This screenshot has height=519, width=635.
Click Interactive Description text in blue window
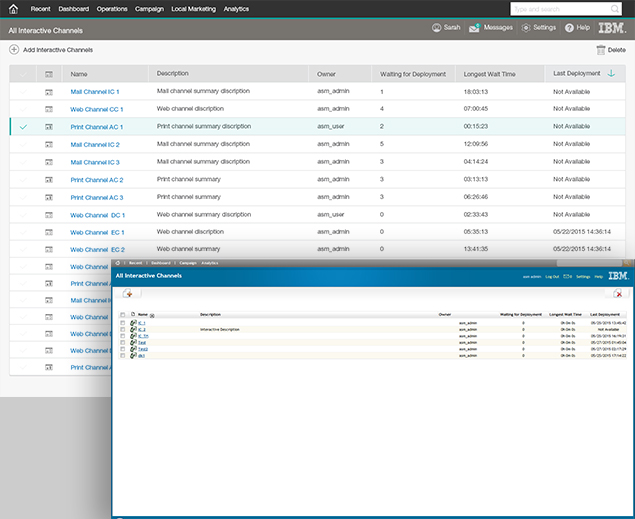(219, 330)
